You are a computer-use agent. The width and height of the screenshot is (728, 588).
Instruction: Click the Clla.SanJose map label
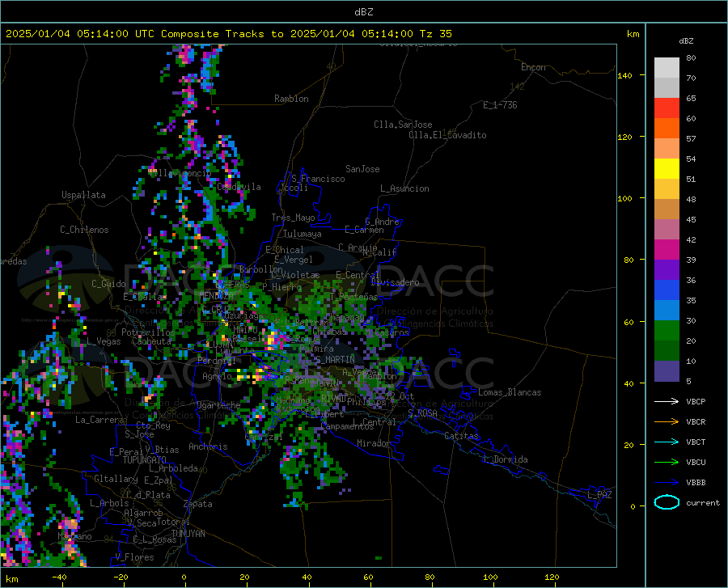[403, 125]
